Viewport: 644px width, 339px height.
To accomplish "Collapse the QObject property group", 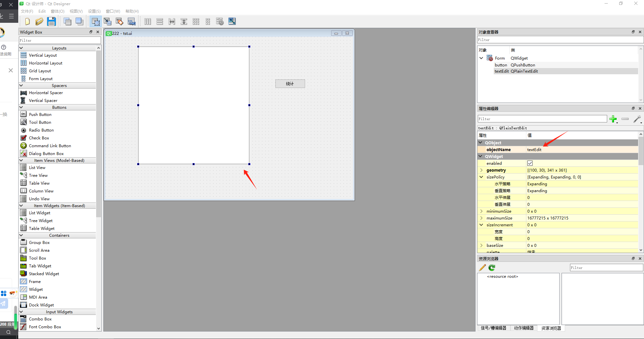I will click(480, 143).
